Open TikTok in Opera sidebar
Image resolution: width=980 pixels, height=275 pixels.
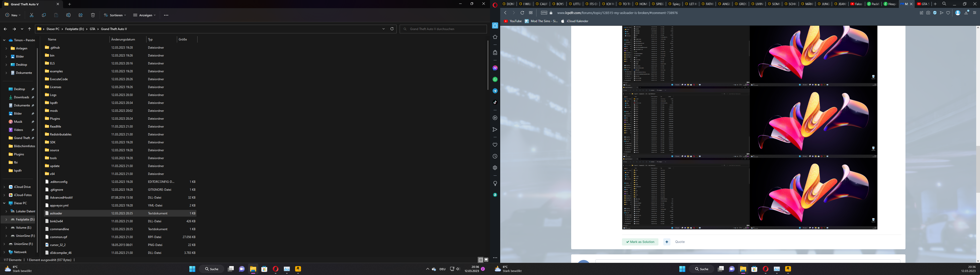pos(495,102)
